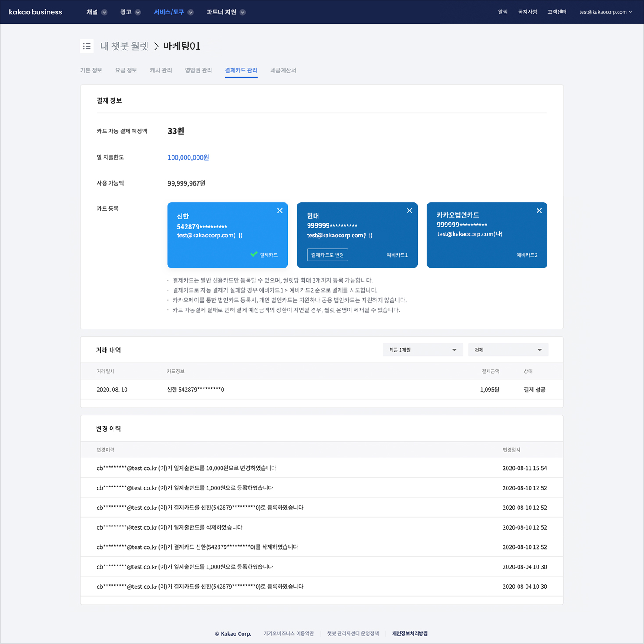Viewport: 644px width, 644px height.
Task: Click the green checkmark on 신한 card
Action: pos(254,254)
